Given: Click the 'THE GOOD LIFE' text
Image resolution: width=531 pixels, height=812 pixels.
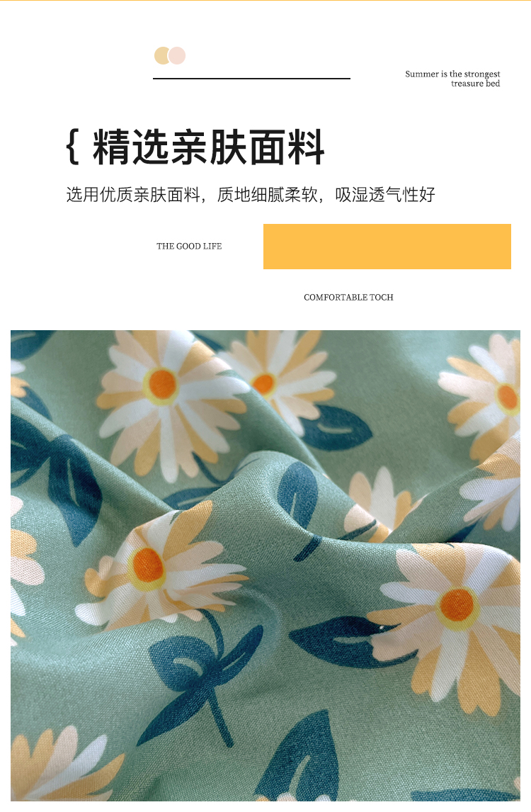Looking at the screenshot, I should [190, 247].
